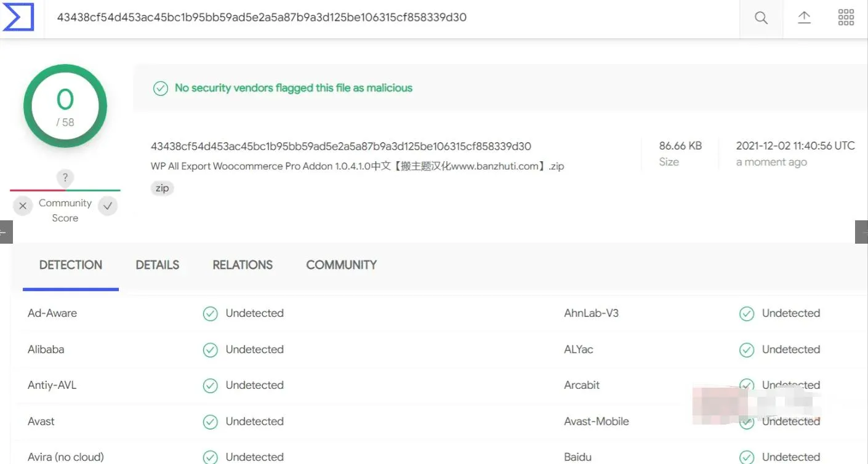The image size is (868, 464).
Task: Click 'a moment ago' text
Action: click(771, 162)
